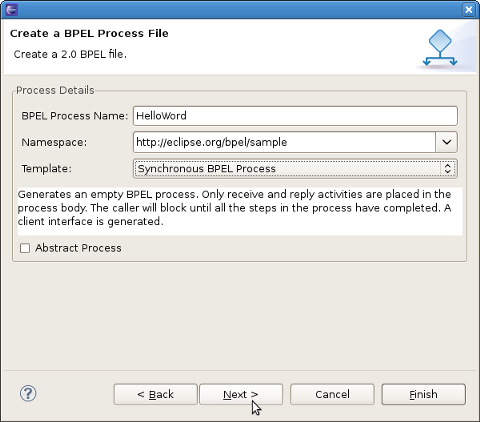Cancel the BPEL process wizard
This screenshot has width=480, height=422.
[x=332, y=394]
